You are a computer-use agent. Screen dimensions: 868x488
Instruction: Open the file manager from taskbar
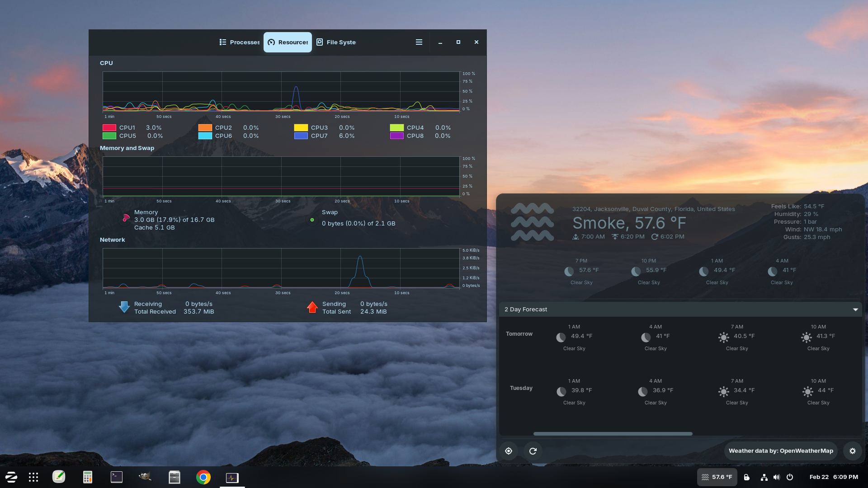[x=175, y=477]
